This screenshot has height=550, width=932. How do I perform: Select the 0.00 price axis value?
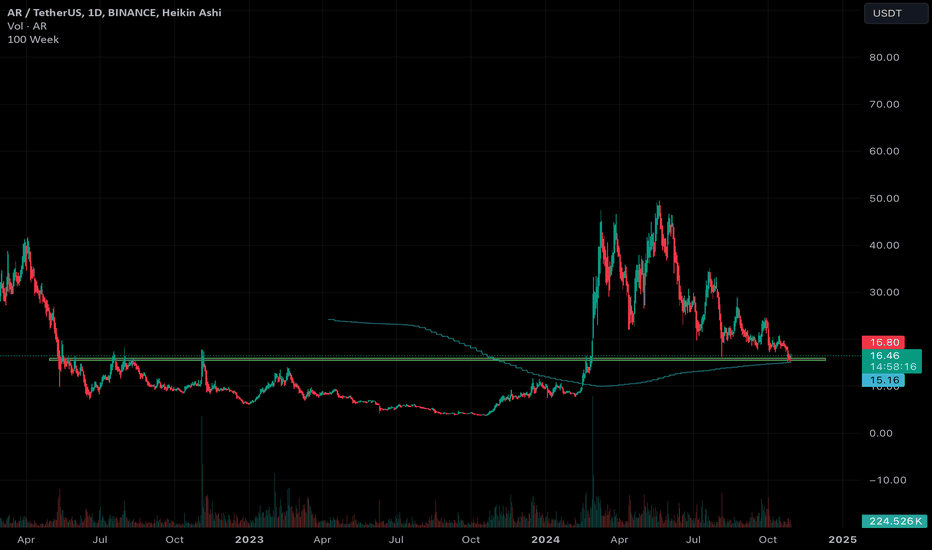pyautogui.click(x=881, y=433)
